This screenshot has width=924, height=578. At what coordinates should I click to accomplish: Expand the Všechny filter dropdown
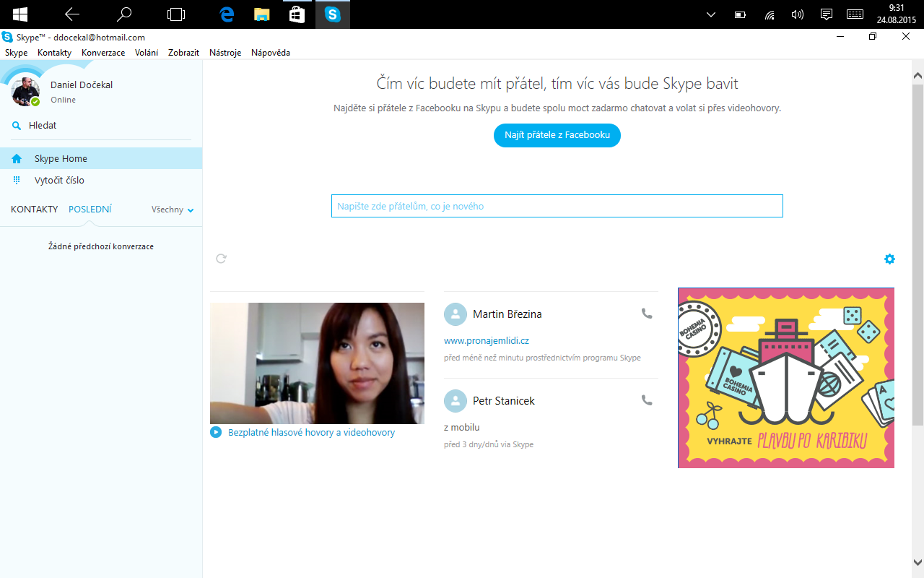173,210
